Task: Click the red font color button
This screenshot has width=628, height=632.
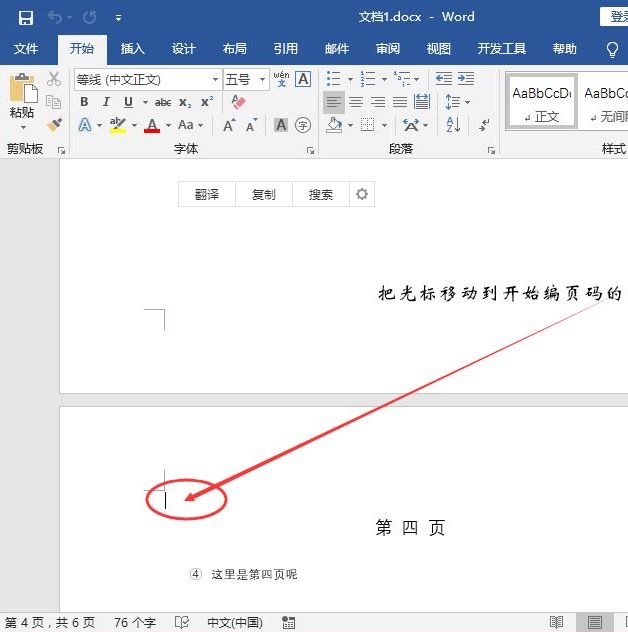Action: [152, 126]
